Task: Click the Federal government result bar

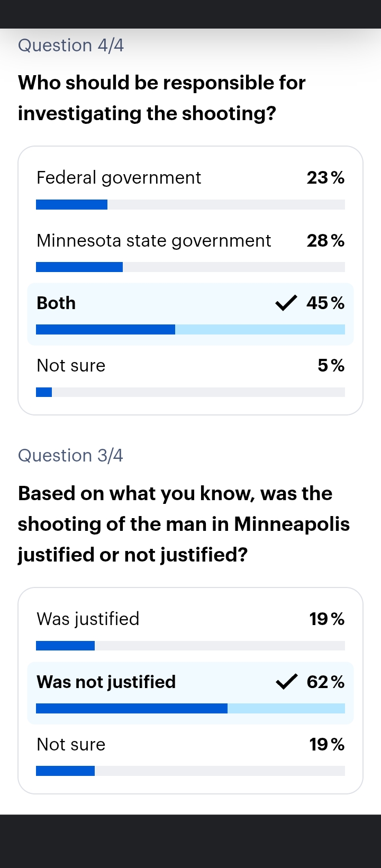Action: 190,205
